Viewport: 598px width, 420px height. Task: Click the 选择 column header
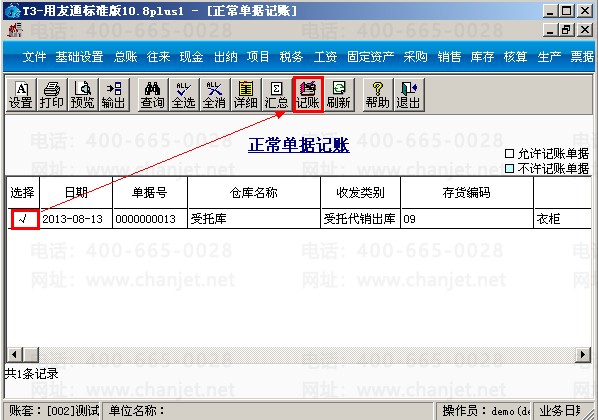(23, 193)
